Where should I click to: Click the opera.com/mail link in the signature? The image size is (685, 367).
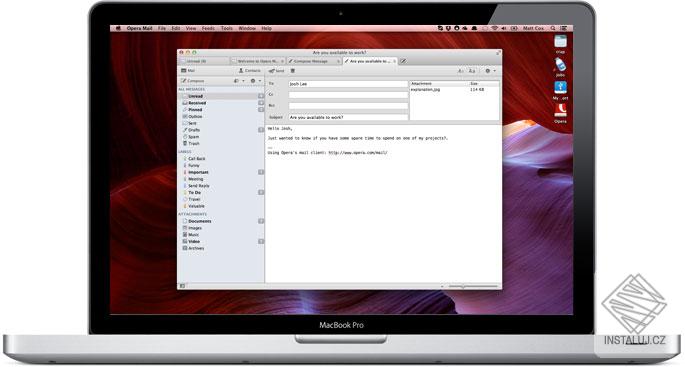(x=358, y=153)
